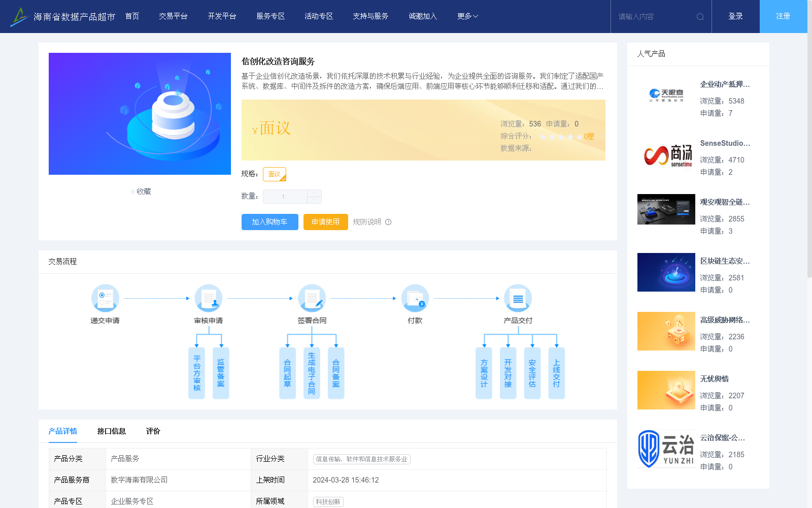The image size is (812, 508).
Task: Open the 区块链生态安 product title
Action: (725, 261)
